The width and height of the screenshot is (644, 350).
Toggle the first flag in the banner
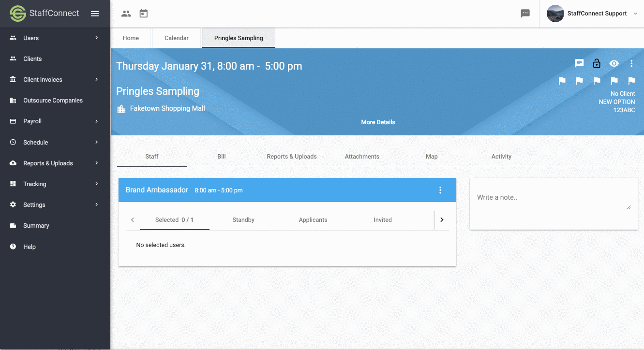[562, 81]
